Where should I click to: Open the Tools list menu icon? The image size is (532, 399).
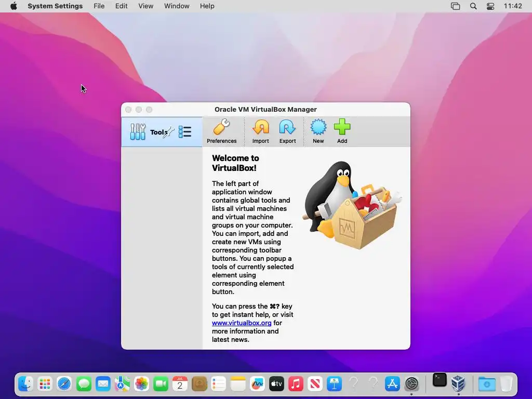point(185,132)
